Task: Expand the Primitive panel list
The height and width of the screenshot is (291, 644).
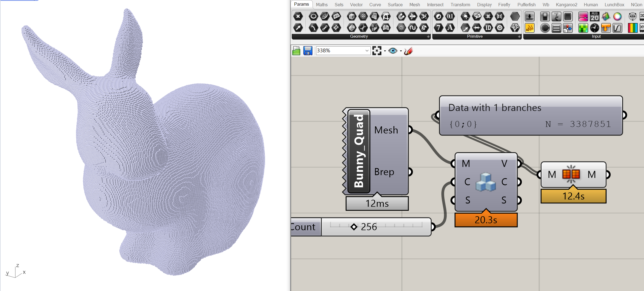Action: pyautogui.click(x=519, y=36)
